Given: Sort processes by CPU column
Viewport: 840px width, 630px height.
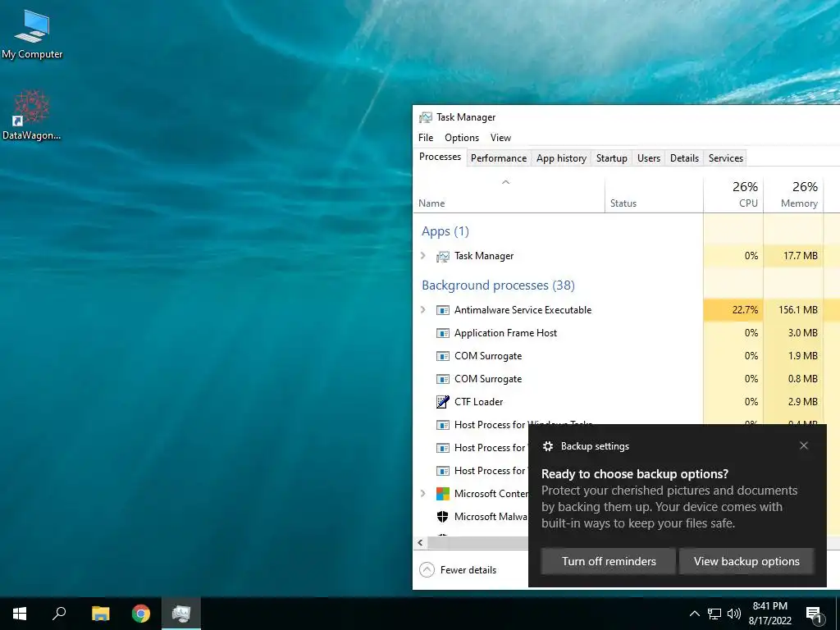Looking at the screenshot, I should click(x=733, y=195).
